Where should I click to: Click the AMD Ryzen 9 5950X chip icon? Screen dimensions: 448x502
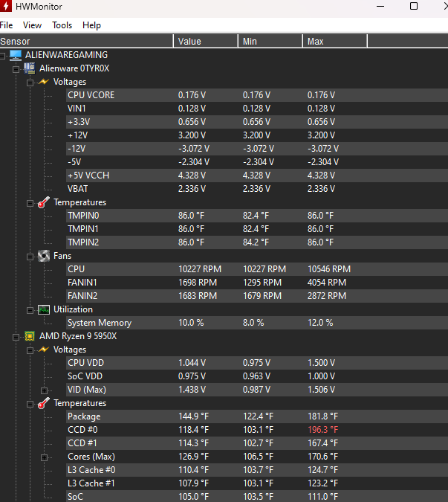click(30, 336)
